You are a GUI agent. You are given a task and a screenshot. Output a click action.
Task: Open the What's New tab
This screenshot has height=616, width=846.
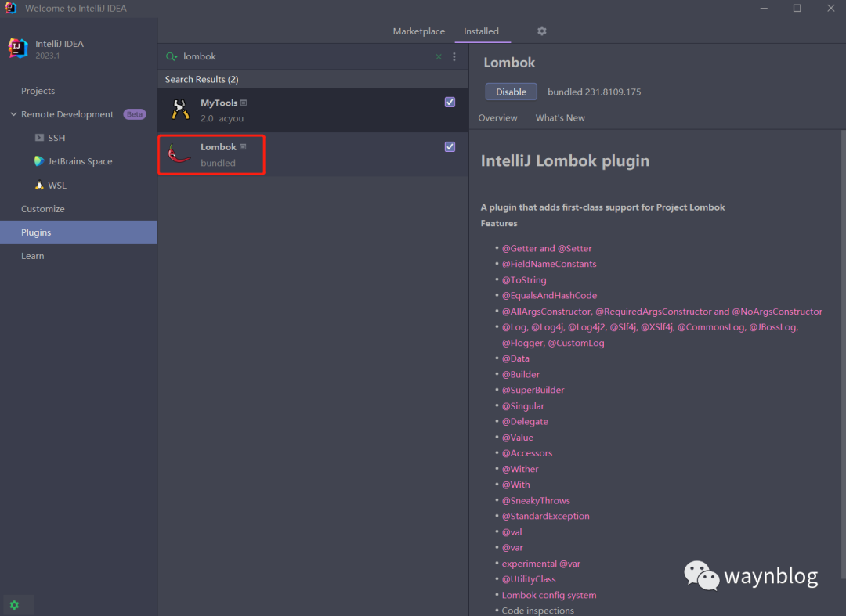(x=560, y=118)
